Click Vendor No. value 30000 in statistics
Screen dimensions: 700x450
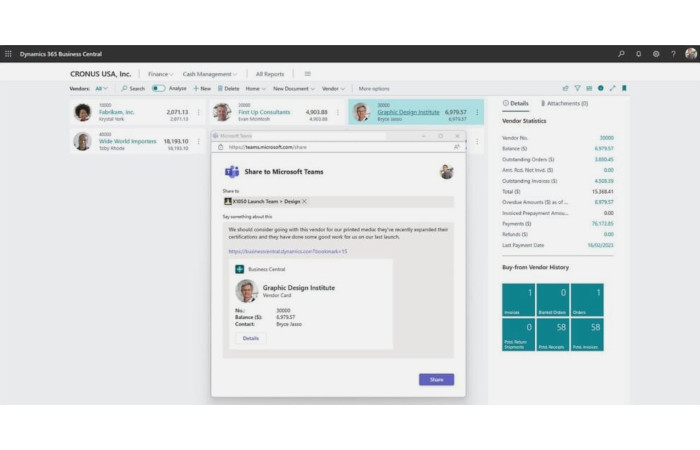606,138
